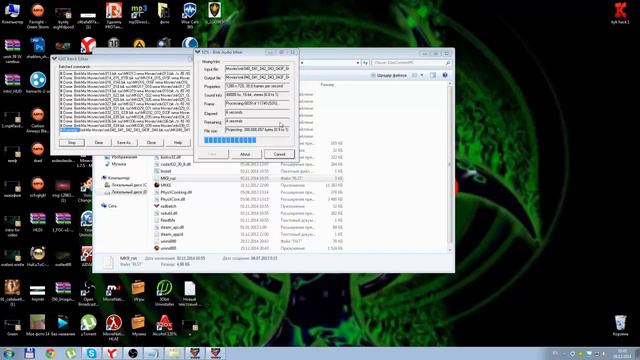Click the Close button in Batch Editor
Image resolution: width=640 pixels, height=360 pixels.
[x=151, y=142]
